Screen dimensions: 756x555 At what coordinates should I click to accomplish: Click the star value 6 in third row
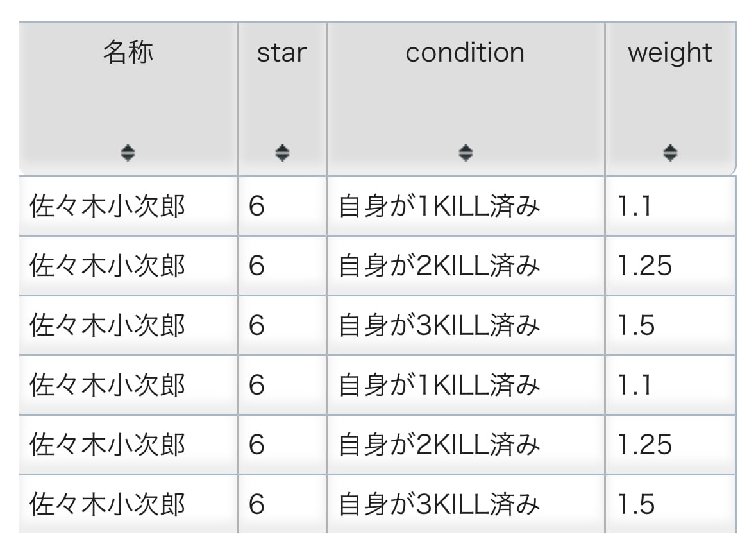256,325
